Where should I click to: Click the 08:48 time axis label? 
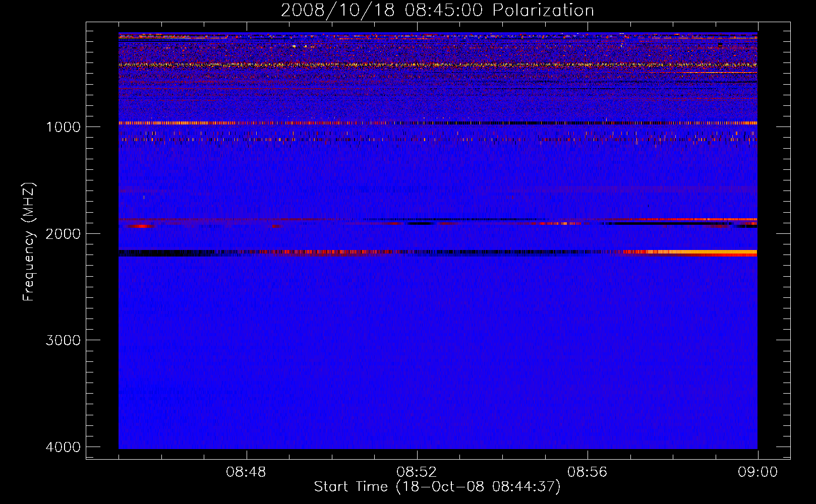pyautogui.click(x=246, y=472)
